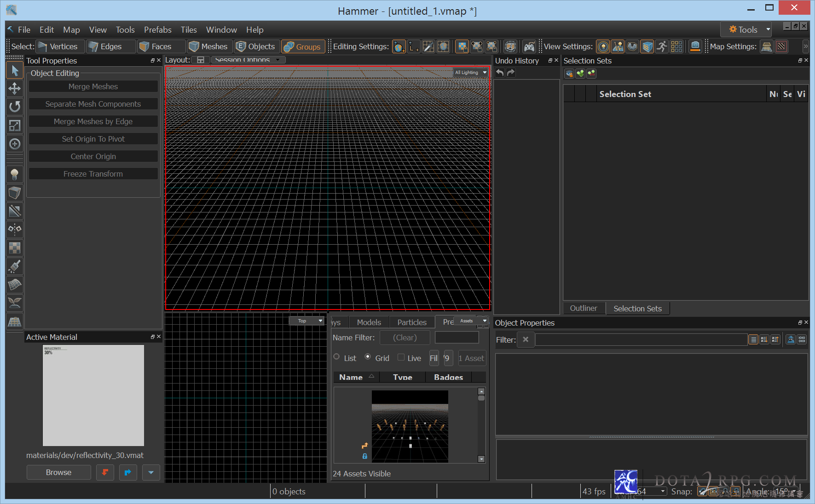
Task: Select the List view radio button
Action: click(336, 357)
